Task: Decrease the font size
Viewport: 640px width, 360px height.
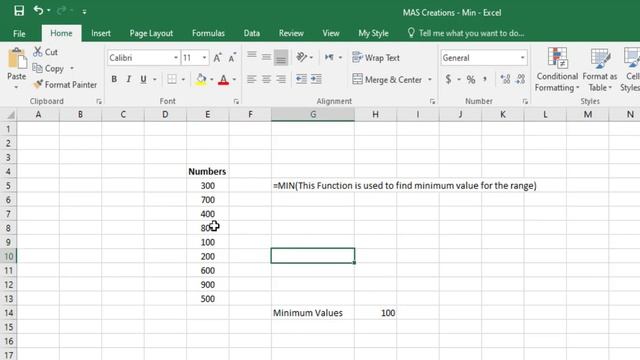Action: tap(232, 58)
